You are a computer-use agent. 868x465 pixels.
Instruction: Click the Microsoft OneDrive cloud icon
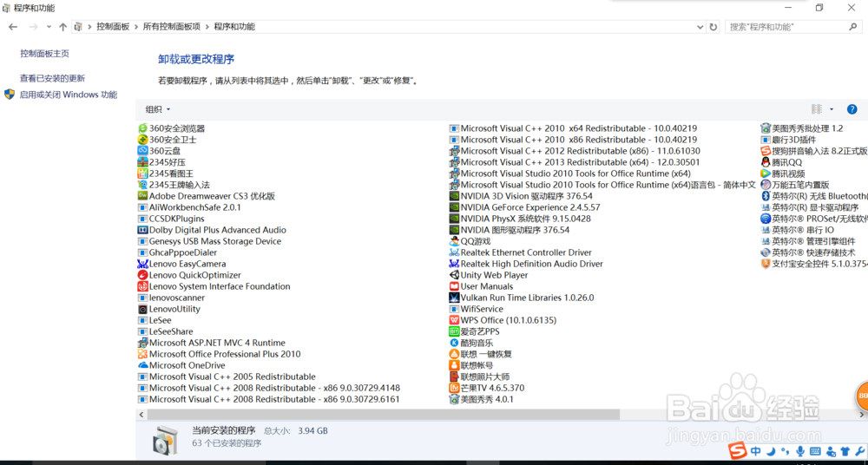(x=143, y=365)
